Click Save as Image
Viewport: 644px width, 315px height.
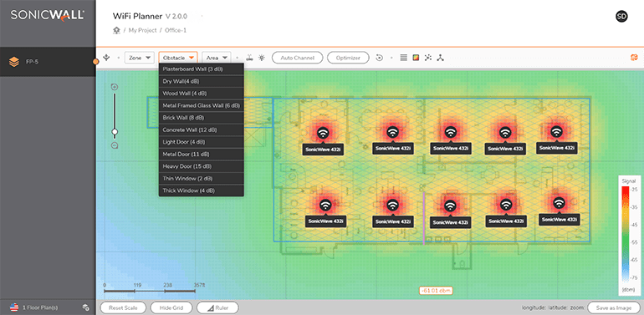pos(615,307)
